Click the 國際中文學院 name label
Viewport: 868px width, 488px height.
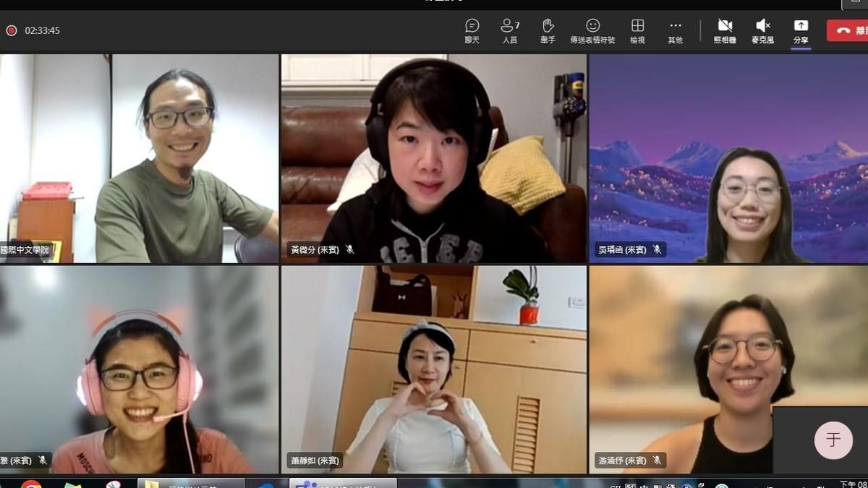click(x=25, y=249)
